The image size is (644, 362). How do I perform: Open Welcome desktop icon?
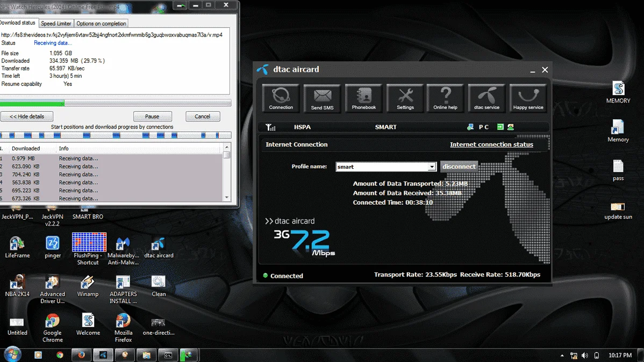pos(88,325)
